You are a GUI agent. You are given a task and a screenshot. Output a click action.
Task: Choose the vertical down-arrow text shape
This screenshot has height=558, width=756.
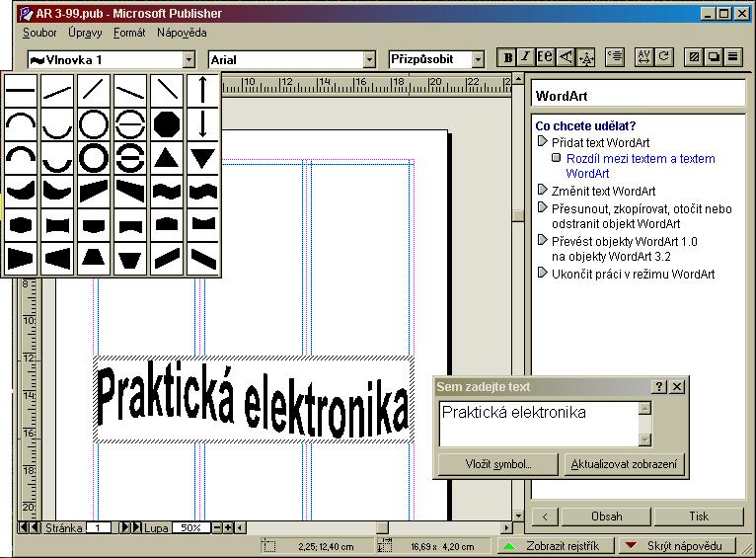[x=202, y=123]
